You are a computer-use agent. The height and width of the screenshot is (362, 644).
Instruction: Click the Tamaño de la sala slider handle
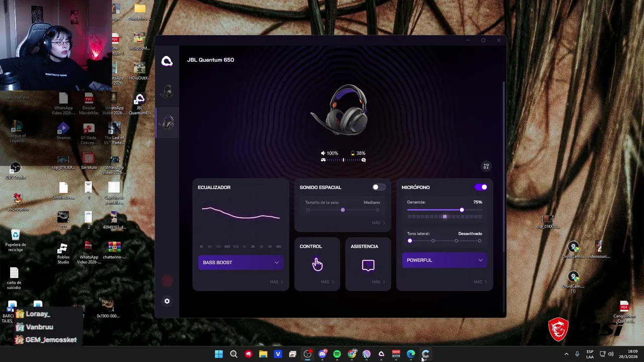pyautogui.click(x=343, y=210)
